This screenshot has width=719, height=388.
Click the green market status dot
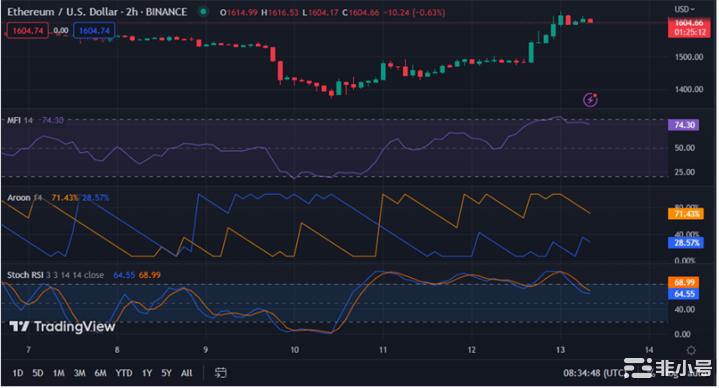coord(203,11)
